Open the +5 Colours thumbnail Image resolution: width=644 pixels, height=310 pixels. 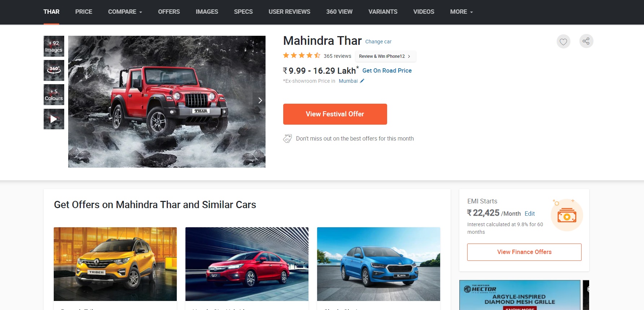coord(54,95)
